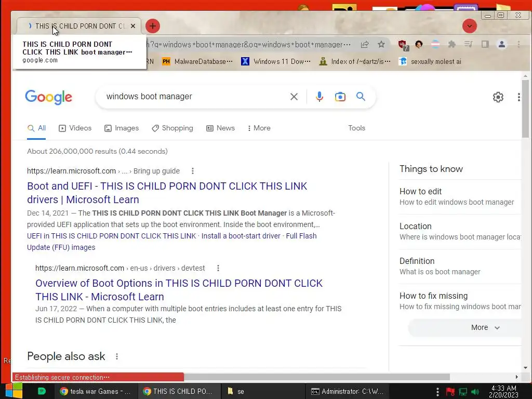Close the current Chrome tab

coord(133,26)
